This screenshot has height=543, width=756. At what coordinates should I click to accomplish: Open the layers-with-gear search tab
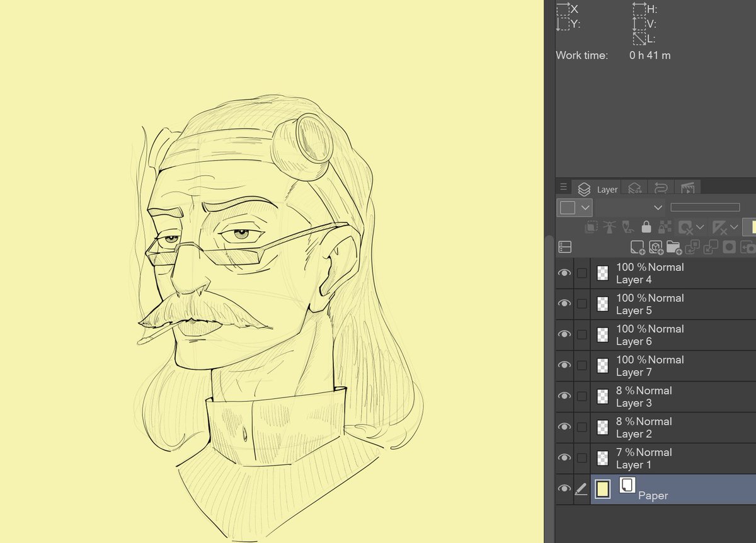pyautogui.click(x=634, y=188)
